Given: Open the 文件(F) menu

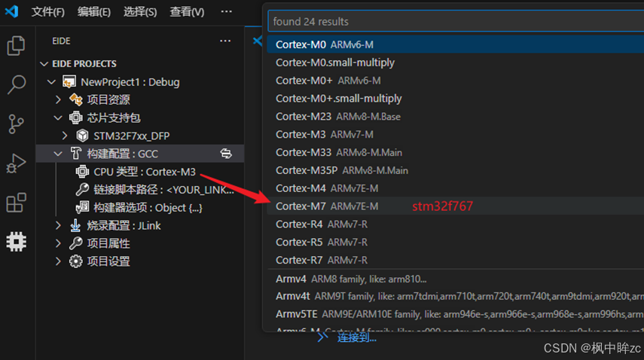Looking at the screenshot, I should [48, 12].
